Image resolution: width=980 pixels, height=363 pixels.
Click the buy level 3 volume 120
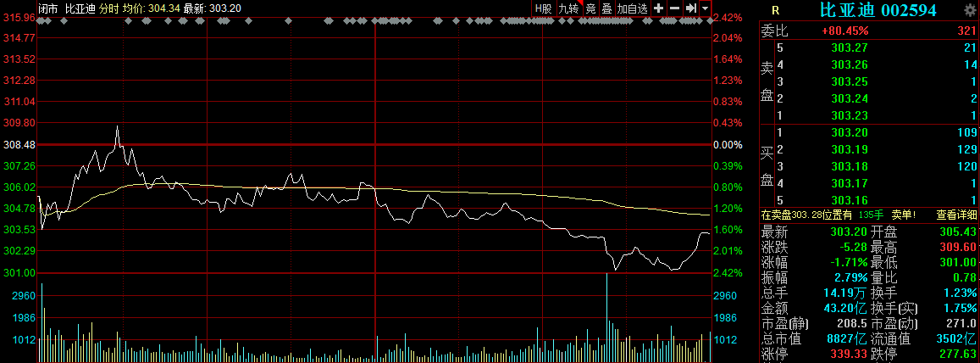point(967,166)
